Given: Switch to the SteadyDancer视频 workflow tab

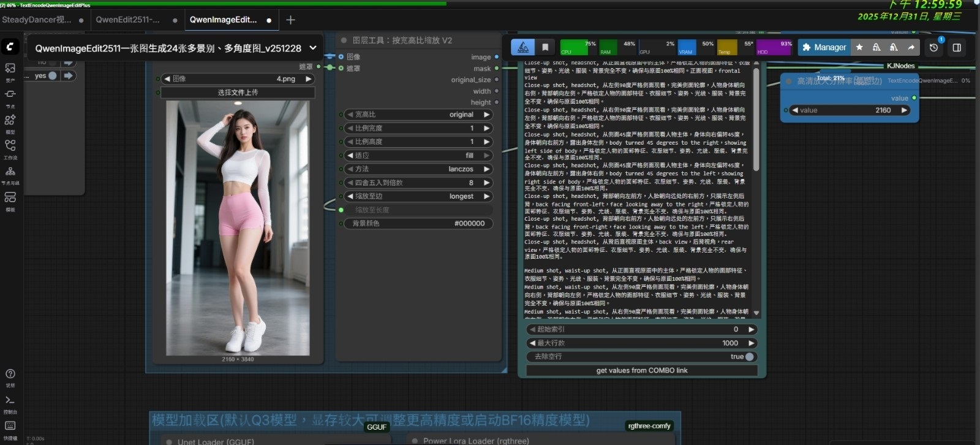Looking at the screenshot, I should coord(37,20).
